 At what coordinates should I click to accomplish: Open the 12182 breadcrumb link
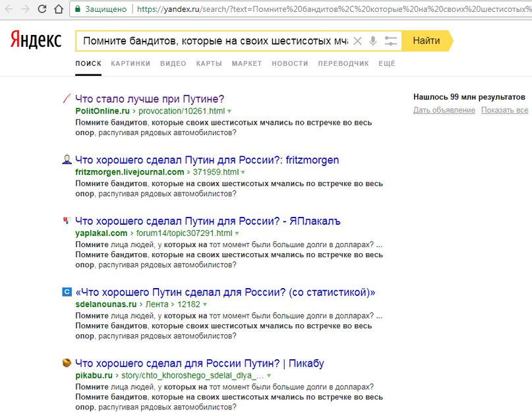(189, 304)
